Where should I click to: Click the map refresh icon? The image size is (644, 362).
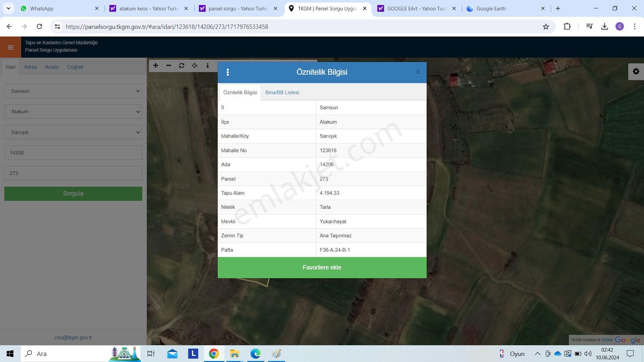pos(181,65)
